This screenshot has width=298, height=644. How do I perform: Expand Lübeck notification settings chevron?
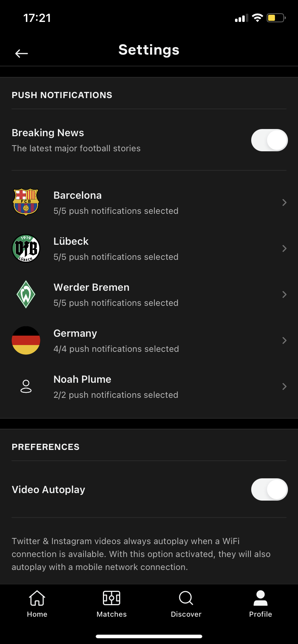coord(284,248)
